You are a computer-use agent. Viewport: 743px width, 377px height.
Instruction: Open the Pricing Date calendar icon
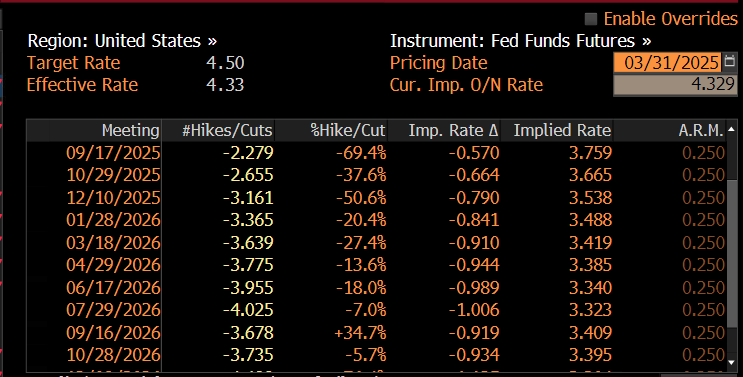730,62
